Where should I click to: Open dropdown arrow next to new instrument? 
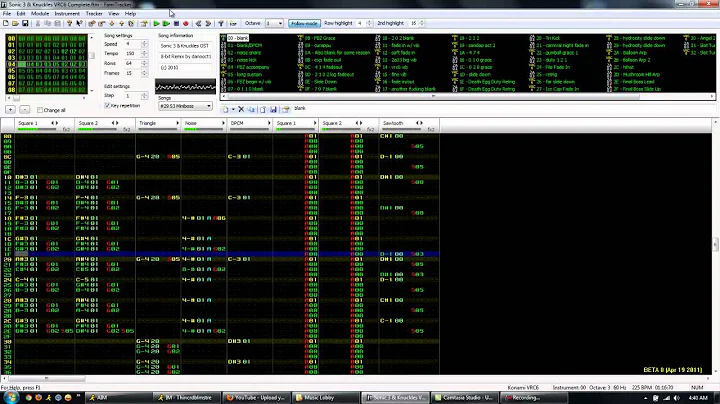click(x=233, y=109)
